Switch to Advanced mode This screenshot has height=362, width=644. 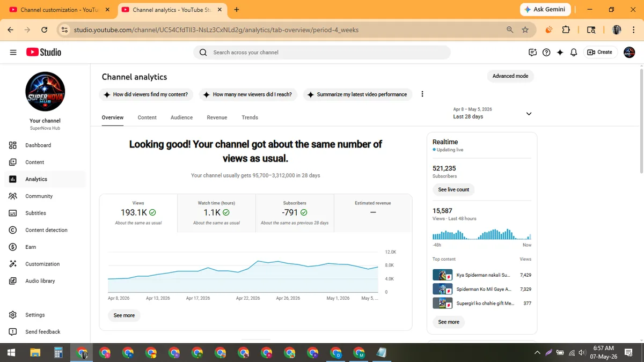point(510,76)
